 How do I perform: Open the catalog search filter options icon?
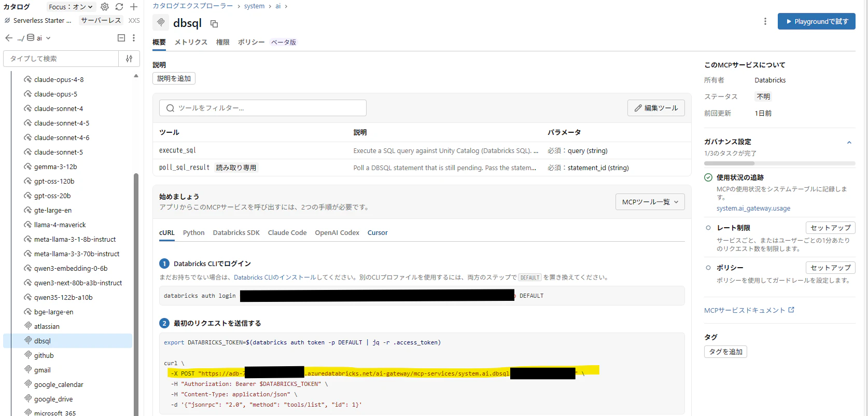point(129,59)
